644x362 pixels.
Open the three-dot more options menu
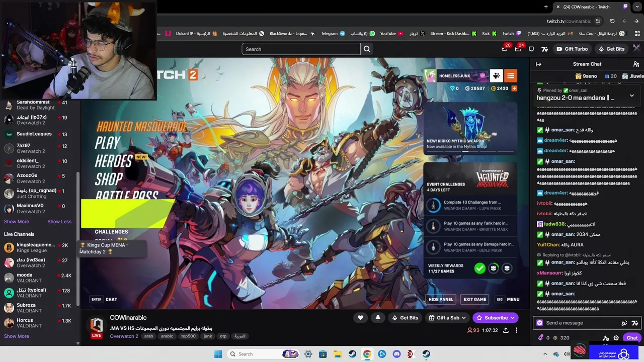pyautogui.click(x=516, y=330)
